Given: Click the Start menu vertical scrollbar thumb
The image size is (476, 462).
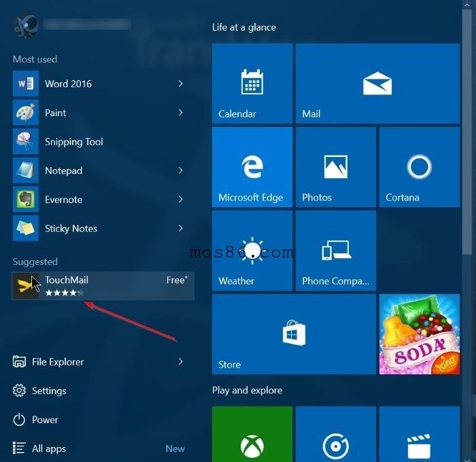Looking at the screenshot, I should click(468, 132).
